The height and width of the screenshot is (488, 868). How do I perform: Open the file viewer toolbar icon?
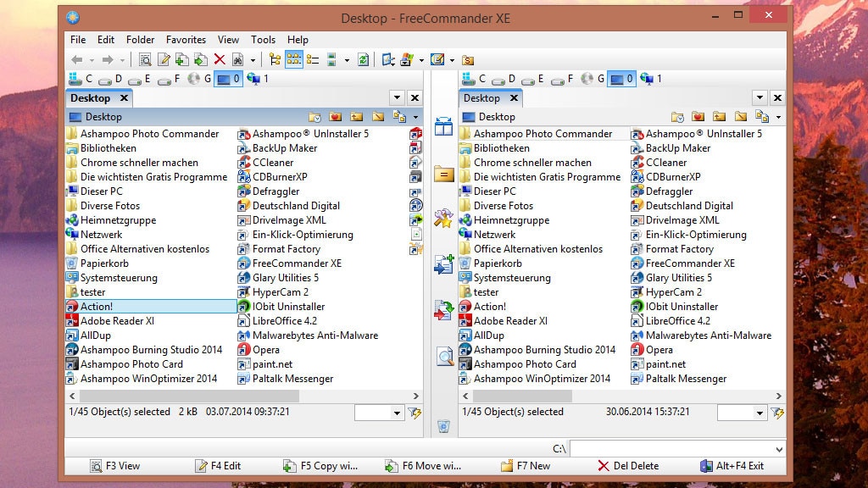point(145,60)
